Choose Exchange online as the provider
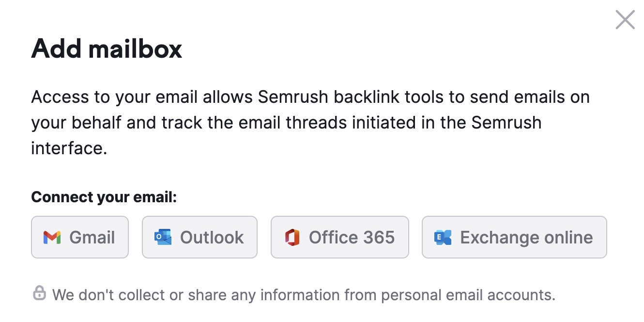 click(514, 237)
